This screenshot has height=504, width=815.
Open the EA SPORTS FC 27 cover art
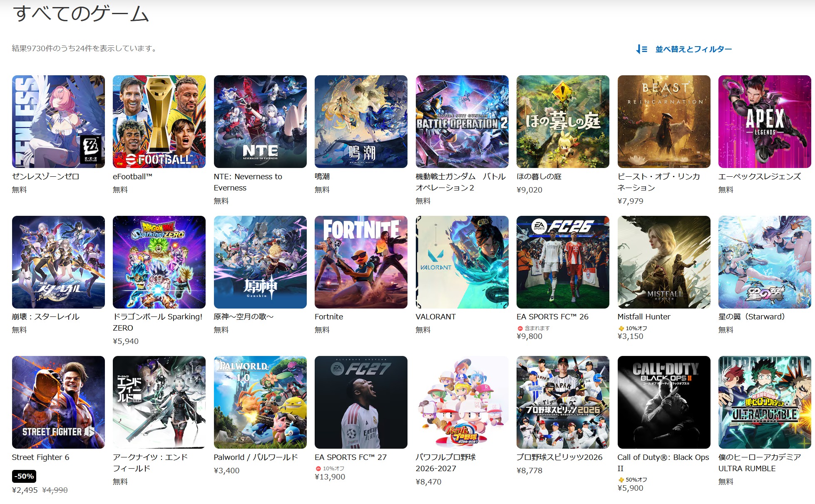[361, 402]
